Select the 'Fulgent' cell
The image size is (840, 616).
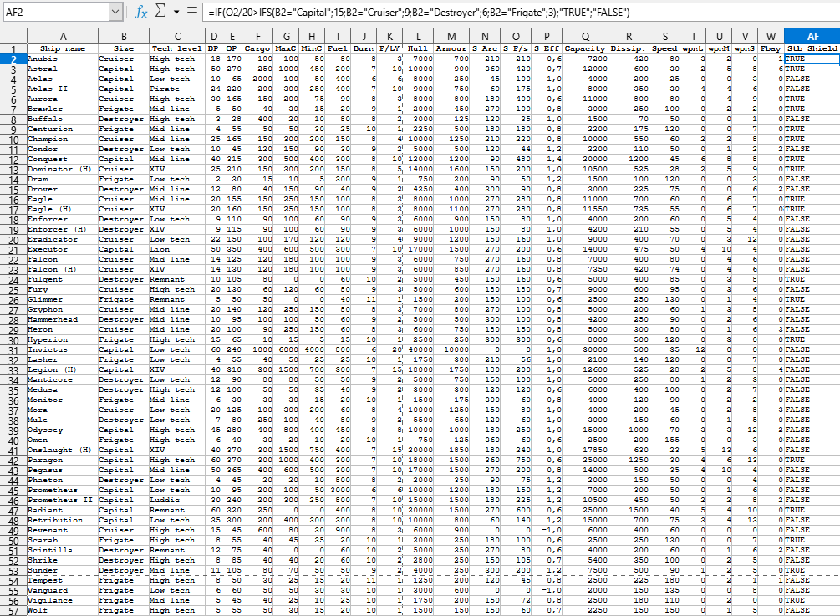[x=63, y=280]
